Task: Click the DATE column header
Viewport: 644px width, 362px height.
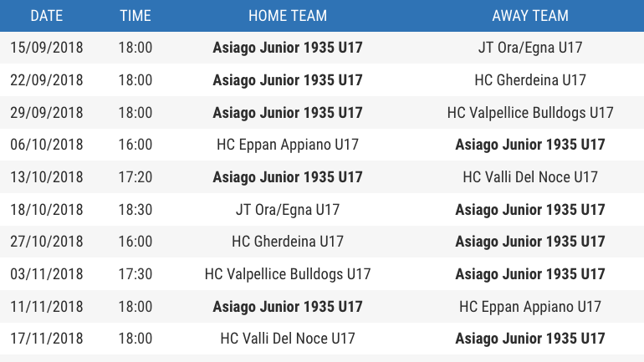Action: pos(46,16)
